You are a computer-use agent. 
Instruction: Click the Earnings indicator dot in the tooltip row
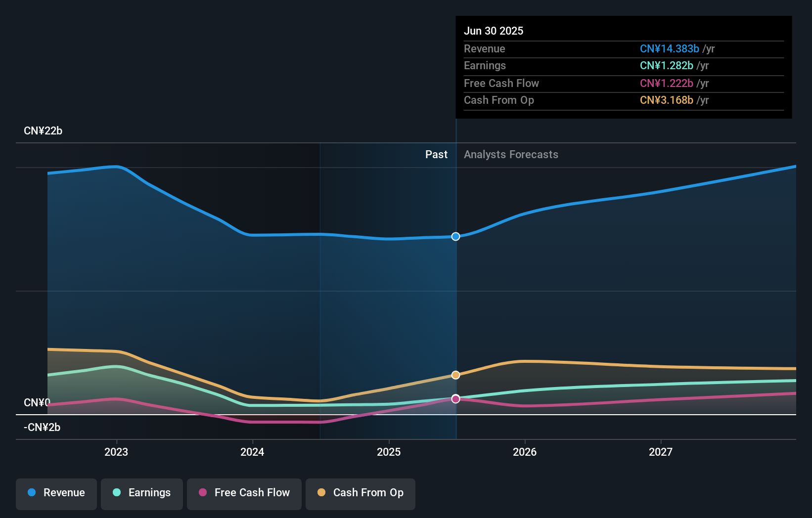666,66
